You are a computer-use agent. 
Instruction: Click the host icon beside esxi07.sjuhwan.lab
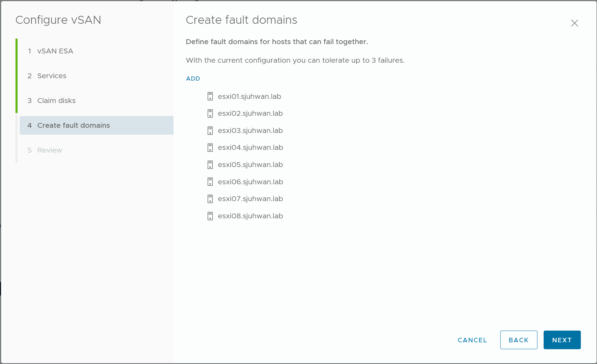point(210,199)
